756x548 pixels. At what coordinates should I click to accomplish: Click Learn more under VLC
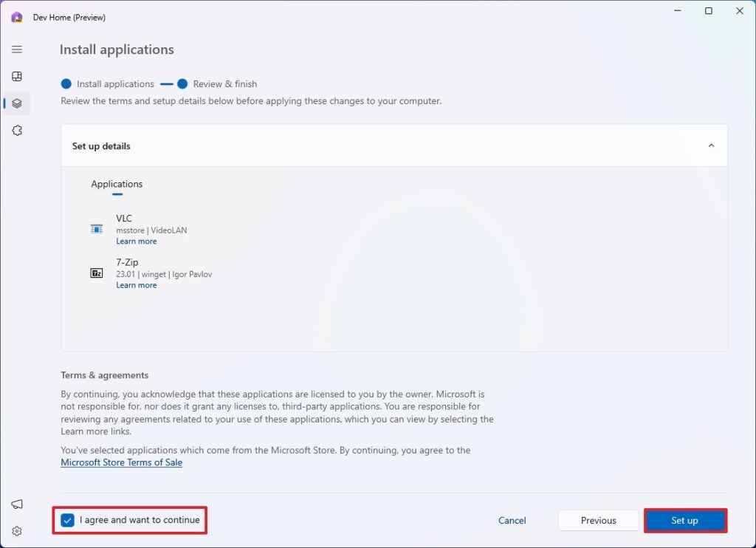pos(136,241)
